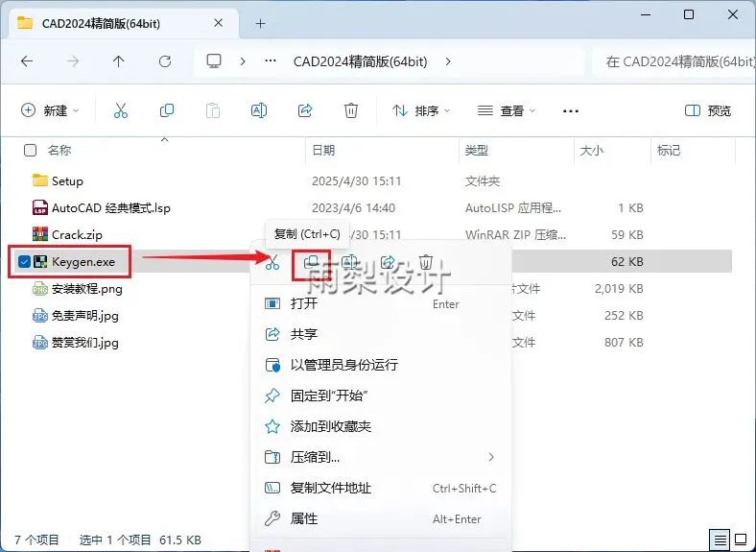Click the Delete icon in the context menu
The width and height of the screenshot is (756, 552).
click(x=426, y=262)
